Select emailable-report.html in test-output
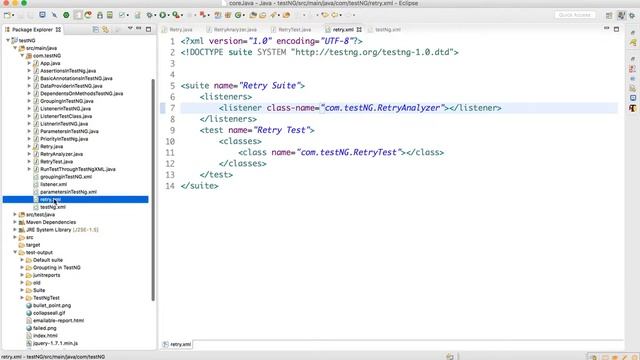 [x=58, y=320]
